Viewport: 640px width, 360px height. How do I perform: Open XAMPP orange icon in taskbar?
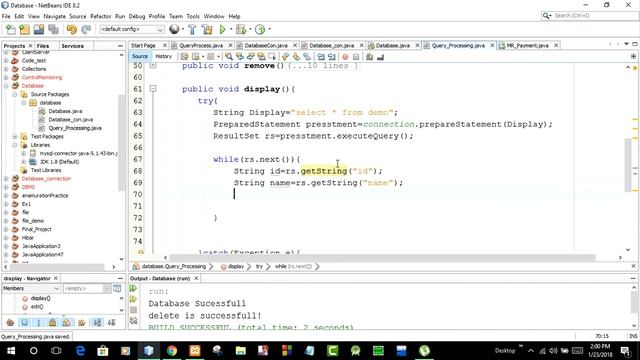pos(195,351)
